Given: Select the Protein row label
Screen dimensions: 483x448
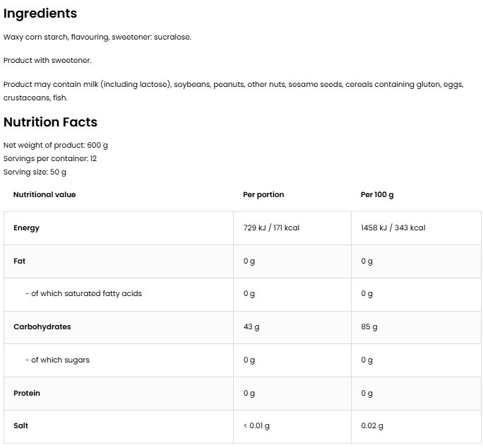Looking at the screenshot, I should point(27,393).
